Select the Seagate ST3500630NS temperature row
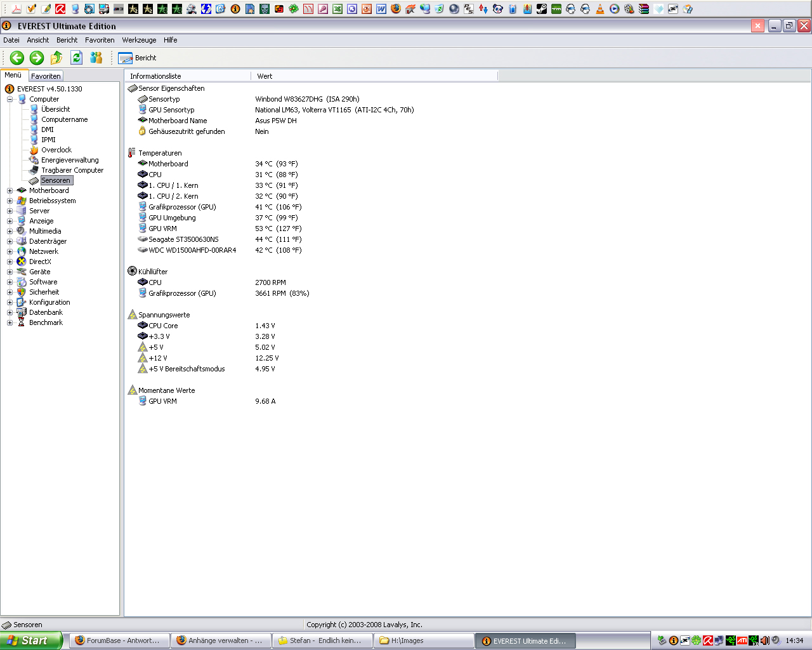812x650 pixels. pos(220,239)
